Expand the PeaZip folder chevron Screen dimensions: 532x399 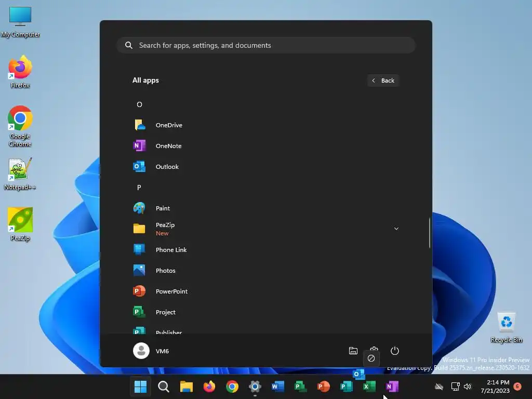point(396,229)
